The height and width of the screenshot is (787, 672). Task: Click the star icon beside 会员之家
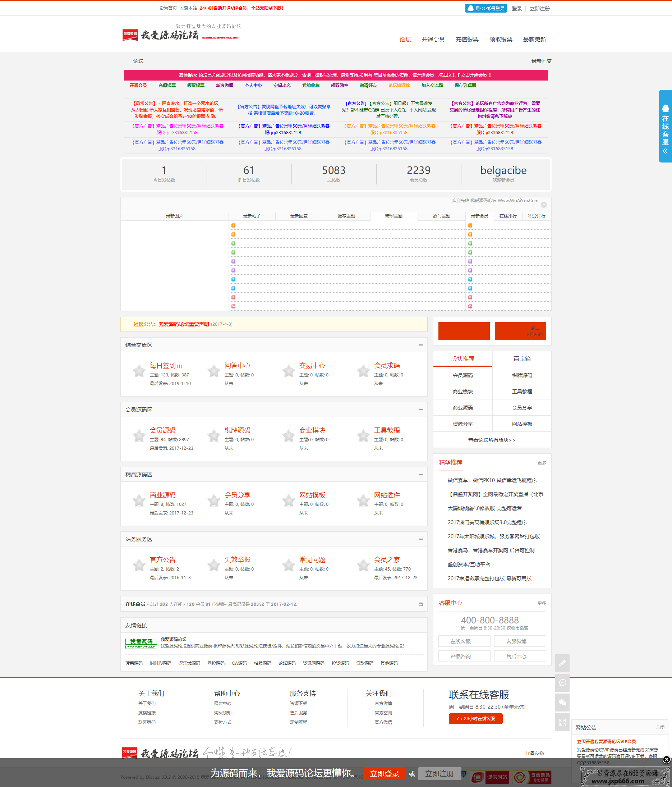tap(363, 565)
